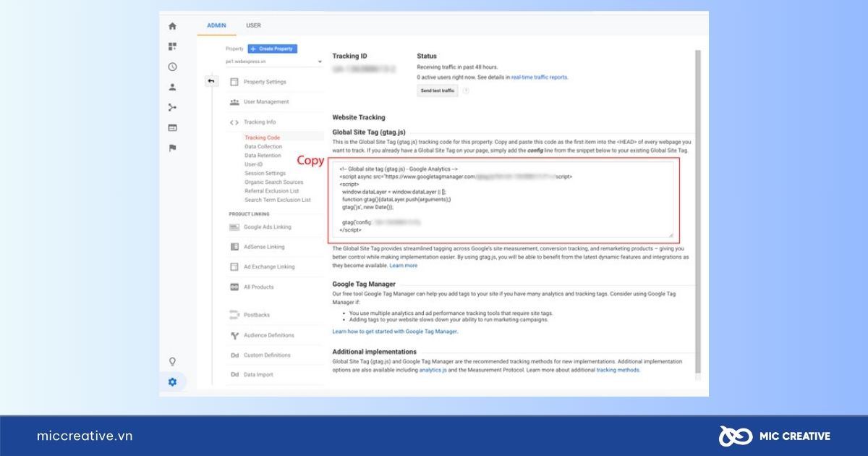Viewport: 868px width, 456px height.
Task: Click inside the gtag.js tracking code box
Action: coord(503,200)
